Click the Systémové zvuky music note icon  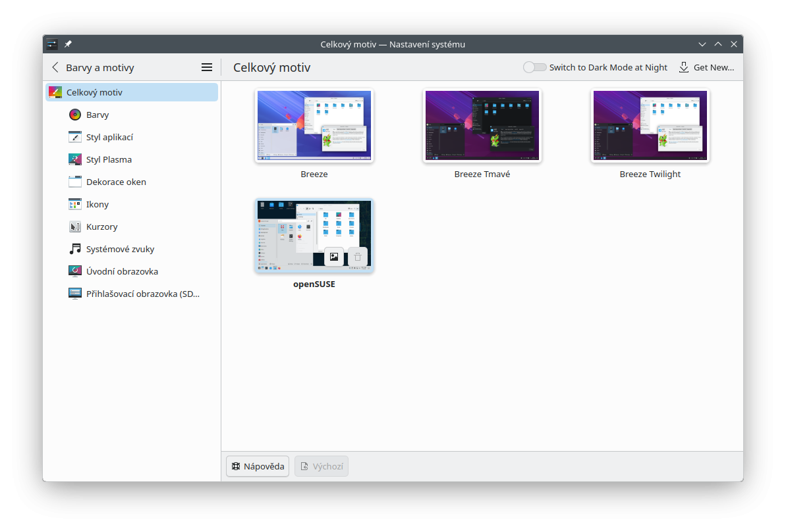point(74,249)
